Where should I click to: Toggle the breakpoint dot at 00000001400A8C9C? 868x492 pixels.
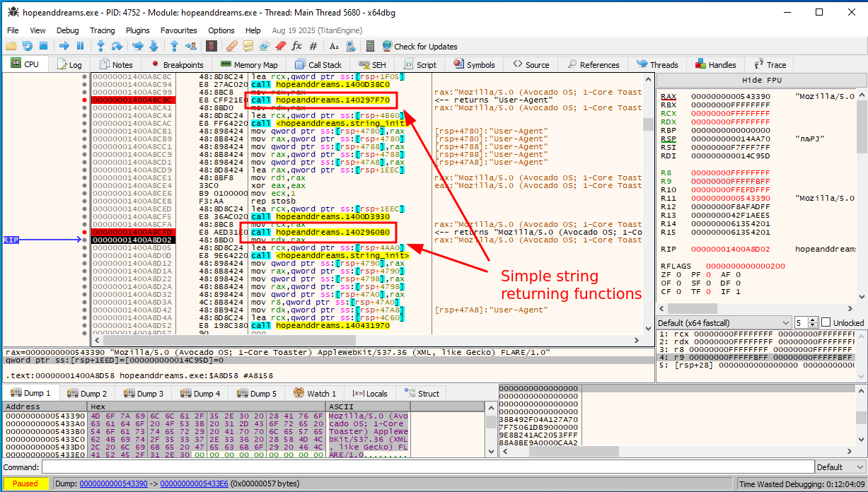click(85, 100)
